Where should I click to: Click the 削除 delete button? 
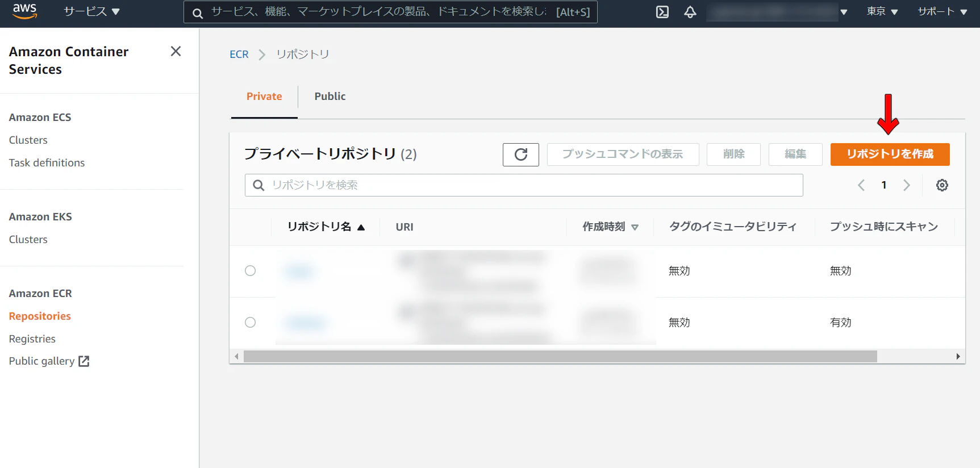tap(733, 154)
